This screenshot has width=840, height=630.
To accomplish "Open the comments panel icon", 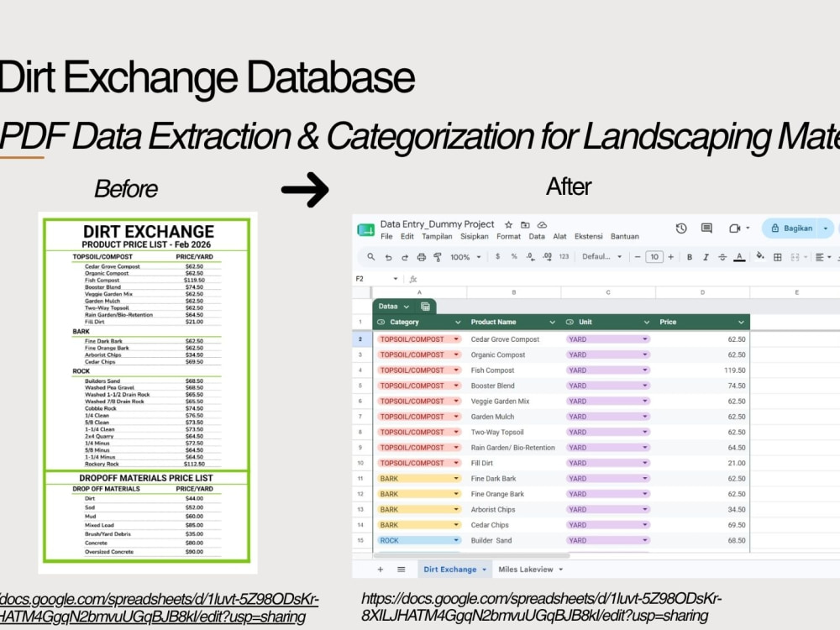I will point(706,228).
